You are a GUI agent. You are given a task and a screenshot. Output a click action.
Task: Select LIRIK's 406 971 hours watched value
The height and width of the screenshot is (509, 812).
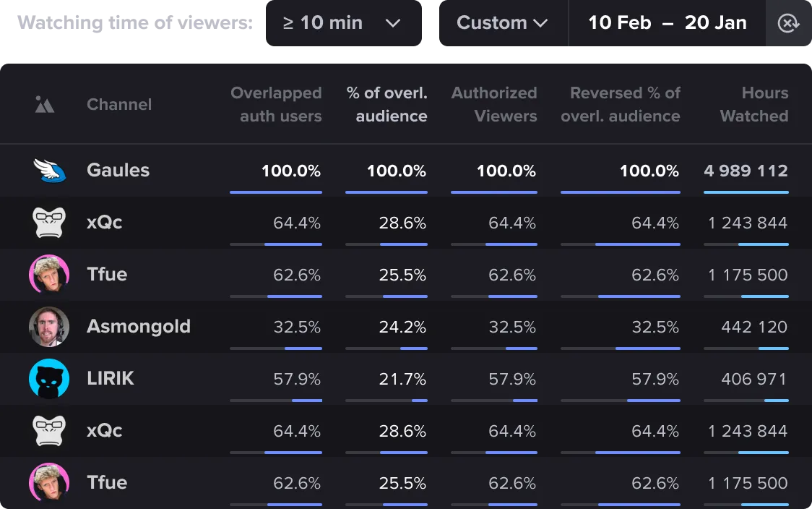tap(753, 379)
